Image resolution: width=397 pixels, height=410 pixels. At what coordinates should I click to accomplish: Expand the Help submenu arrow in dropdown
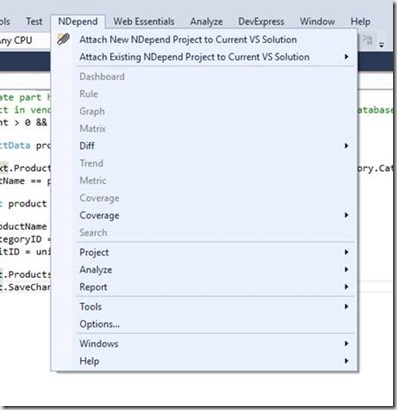[x=347, y=361]
